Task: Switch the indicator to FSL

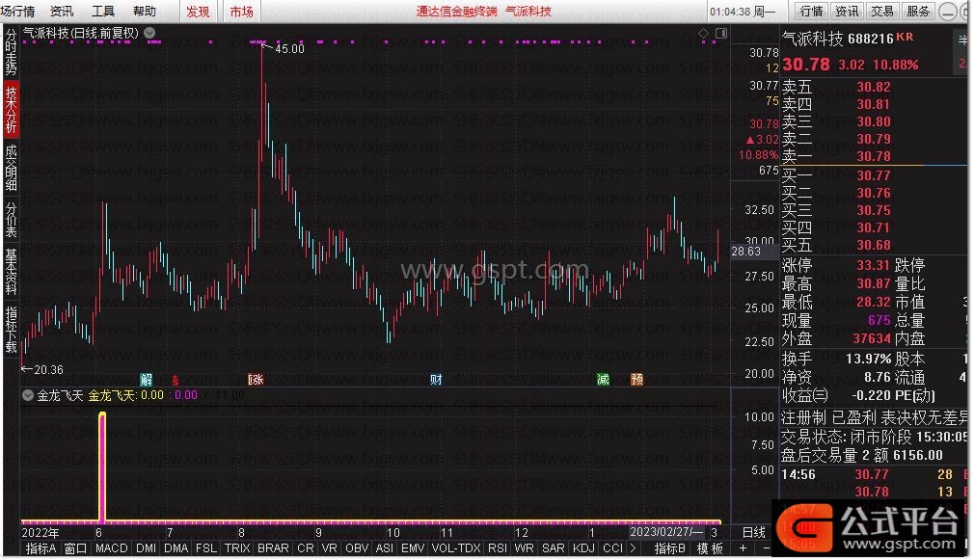Action: [x=206, y=548]
